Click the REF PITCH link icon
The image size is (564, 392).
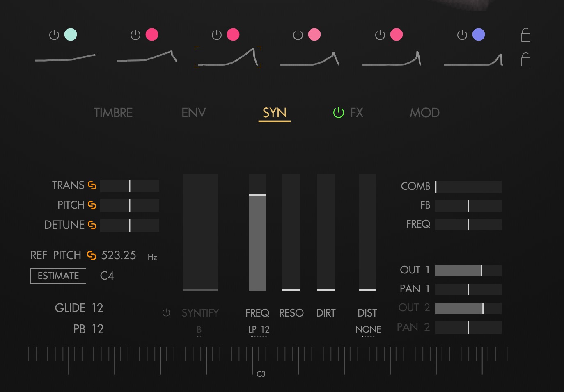(x=92, y=255)
